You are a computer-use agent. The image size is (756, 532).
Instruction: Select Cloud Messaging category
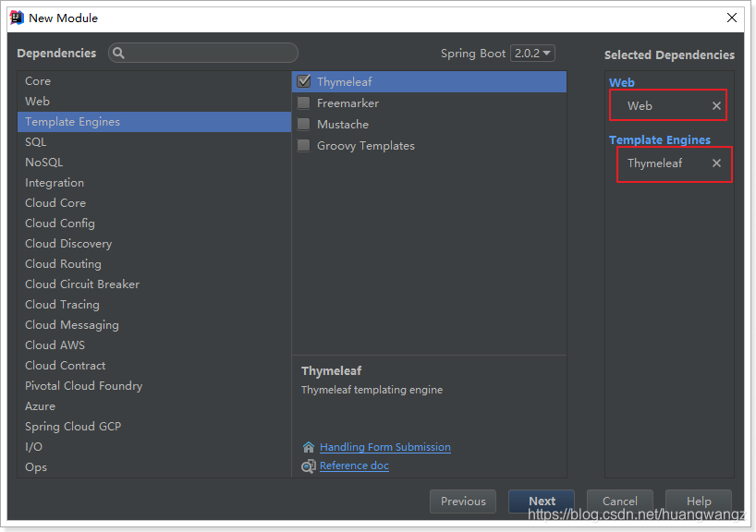(x=154, y=325)
